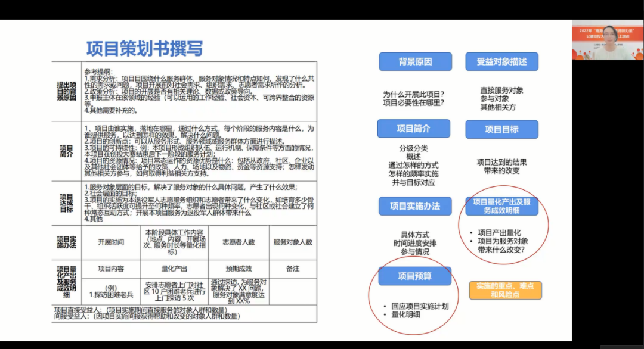Click the text 为什么开展此项目?
Viewport: 644px width, 349px height.
click(x=414, y=94)
